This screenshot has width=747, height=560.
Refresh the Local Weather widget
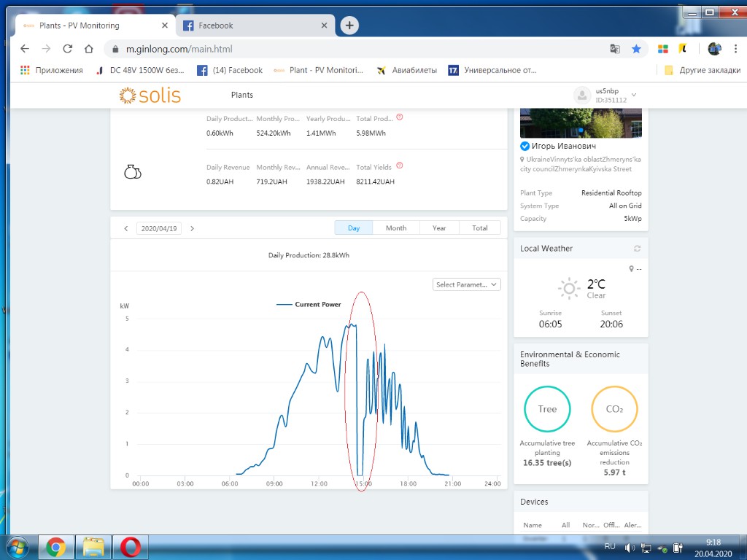click(x=637, y=249)
